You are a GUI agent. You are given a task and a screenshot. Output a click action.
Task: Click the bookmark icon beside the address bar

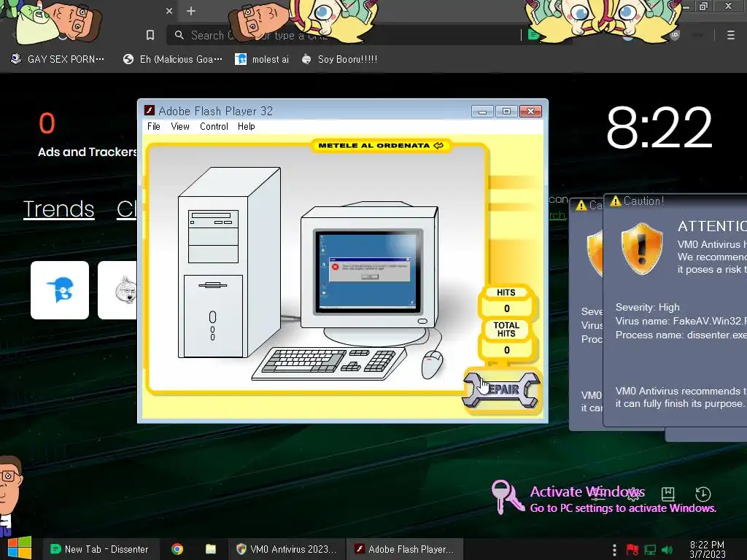(x=150, y=35)
